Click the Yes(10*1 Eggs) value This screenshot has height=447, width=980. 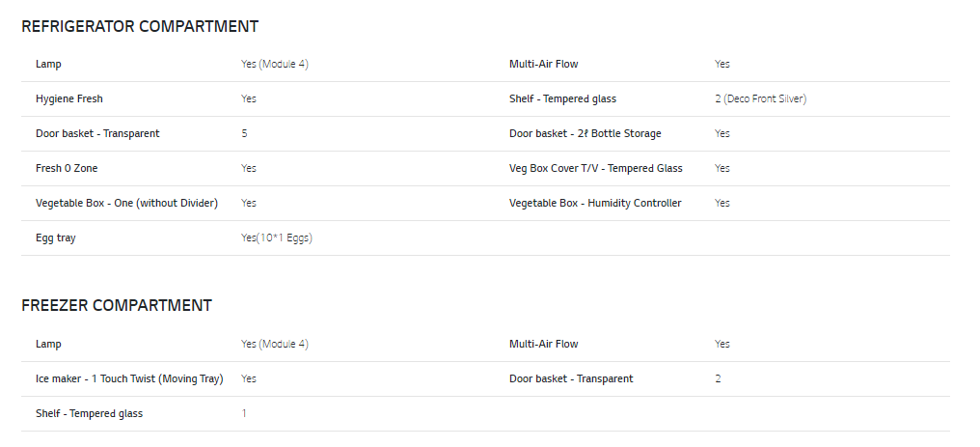tap(277, 237)
